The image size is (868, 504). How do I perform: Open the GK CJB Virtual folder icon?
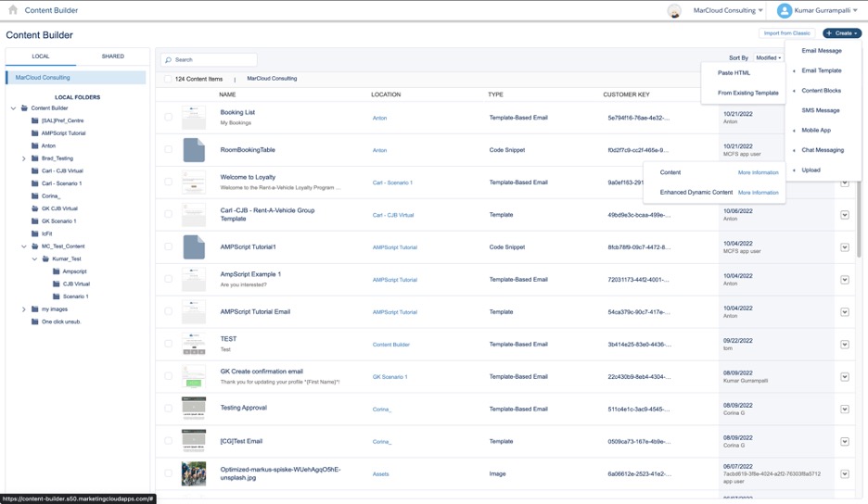(x=35, y=208)
